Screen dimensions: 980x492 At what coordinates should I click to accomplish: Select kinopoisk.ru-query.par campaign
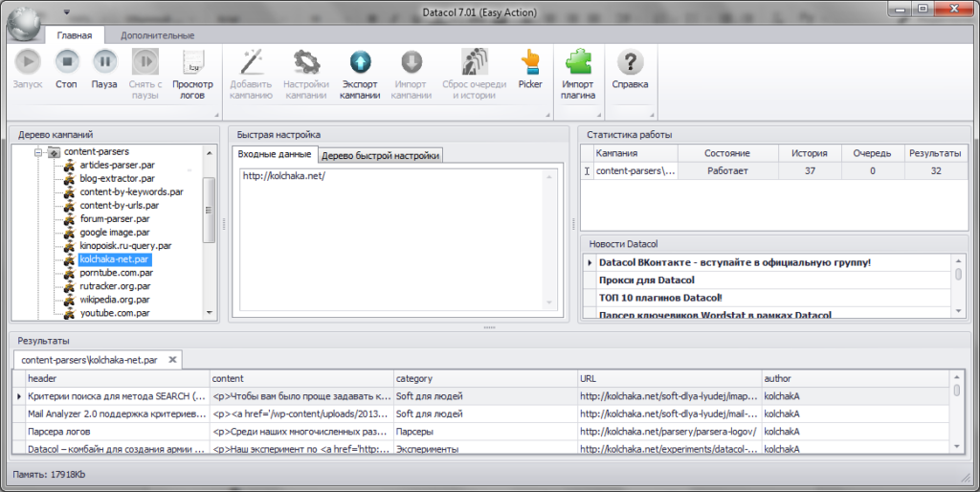point(125,246)
